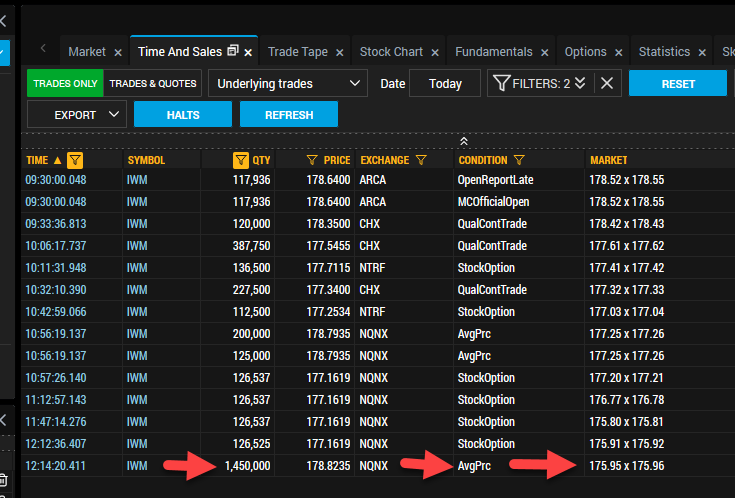Screen dimensions: 735x498
Task: Click the 177.2534 price cell
Action: point(328,312)
